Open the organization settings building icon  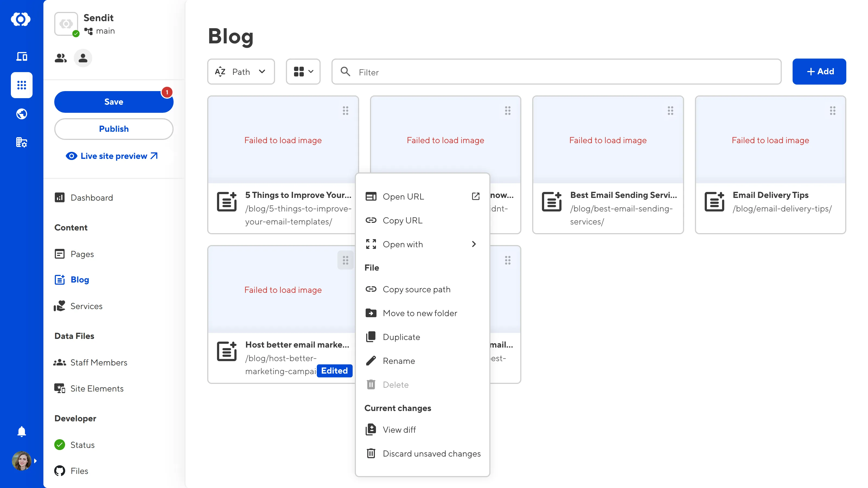22,142
